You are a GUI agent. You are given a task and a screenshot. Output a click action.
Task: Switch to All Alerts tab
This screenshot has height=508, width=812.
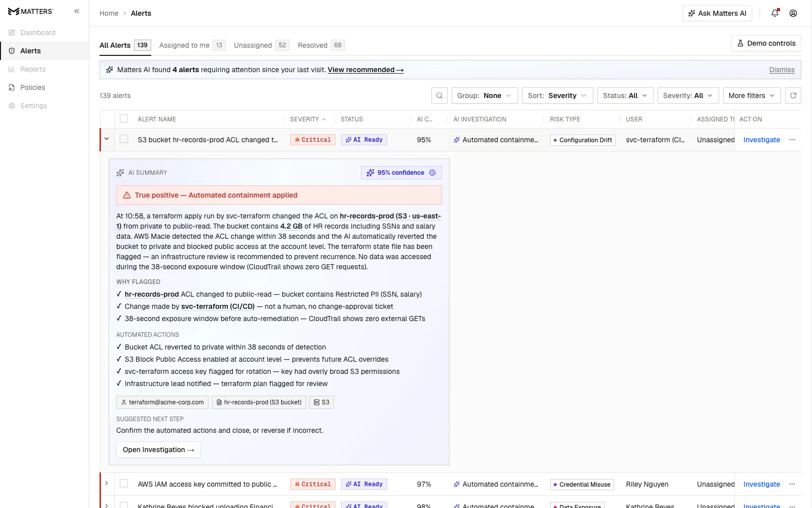(x=125, y=45)
